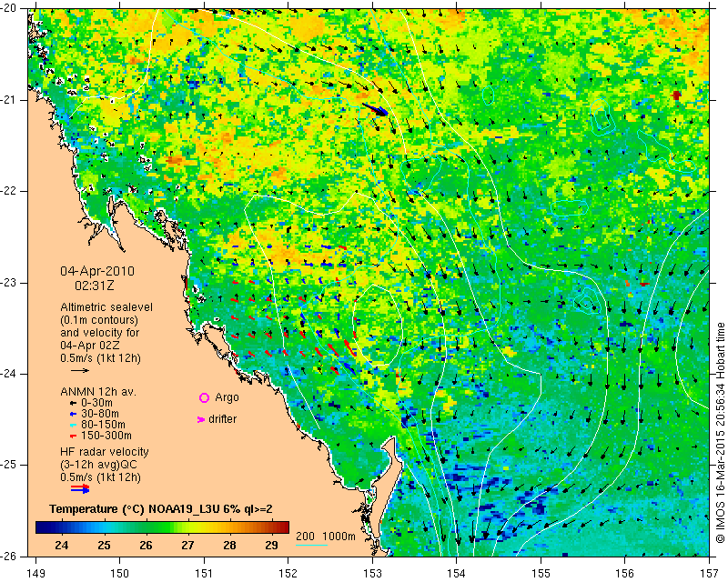The height and width of the screenshot is (582, 728).
Task: Click the temperature colour bar title text
Action: (x=161, y=509)
